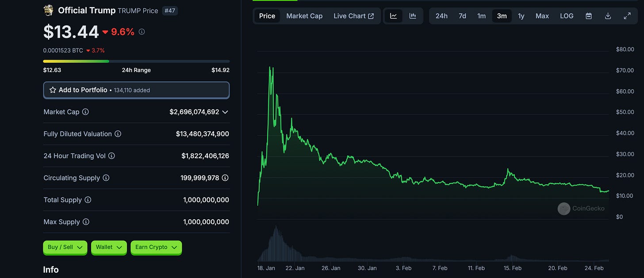644x278 pixels.
Task: Open the Earn Crypto dropdown
Action: point(156,248)
